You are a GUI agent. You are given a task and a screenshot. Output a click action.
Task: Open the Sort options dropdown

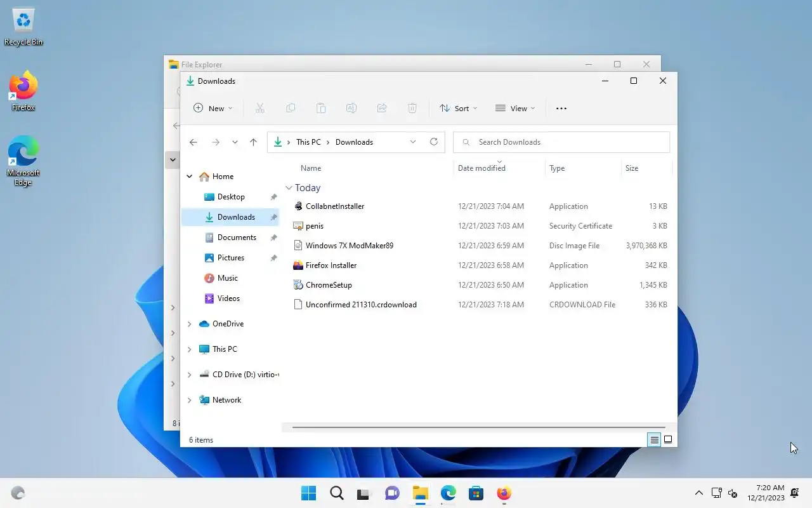pyautogui.click(x=458, y=109)
